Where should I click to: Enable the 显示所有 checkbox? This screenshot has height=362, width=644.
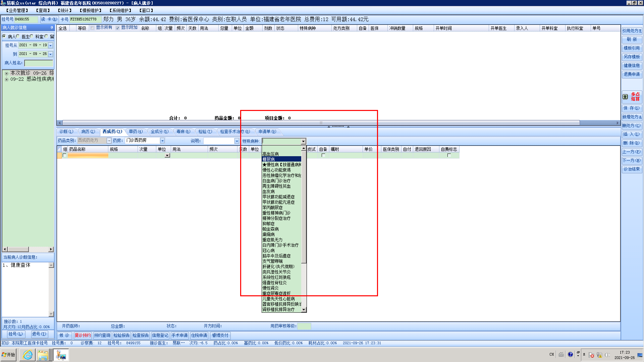(93, 28)
